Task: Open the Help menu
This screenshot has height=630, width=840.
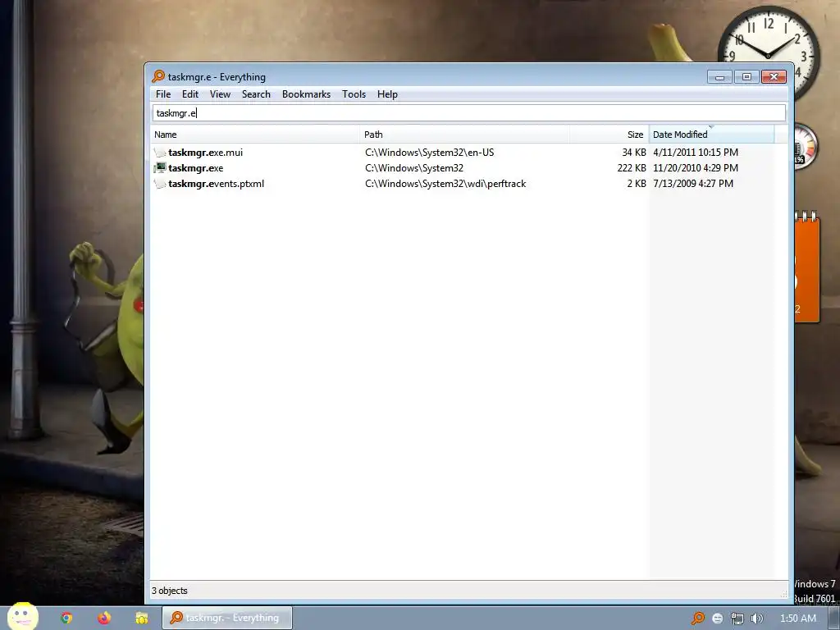Action: (x=387, y=94)
